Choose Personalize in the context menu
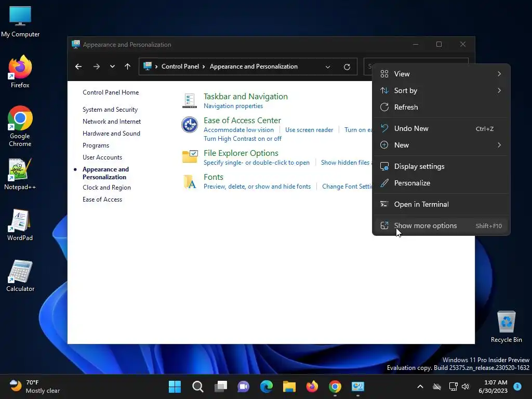This screenshot has height=399, width=532. (x=441, y=183)
